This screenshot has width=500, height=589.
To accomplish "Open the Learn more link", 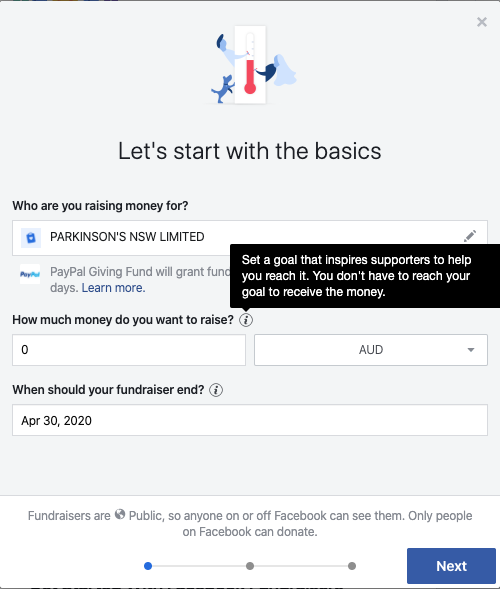I will point(113,288).
